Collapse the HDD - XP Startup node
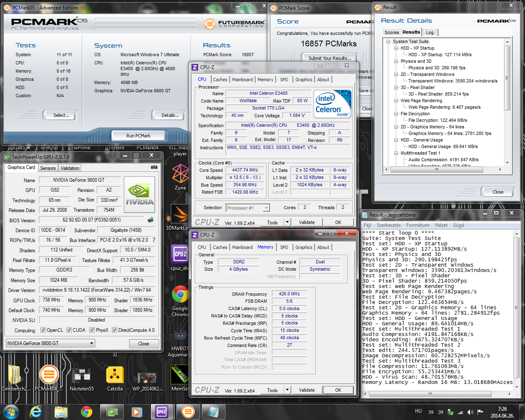The width and height of the screenshot is (525, 420). click(396, 48)
